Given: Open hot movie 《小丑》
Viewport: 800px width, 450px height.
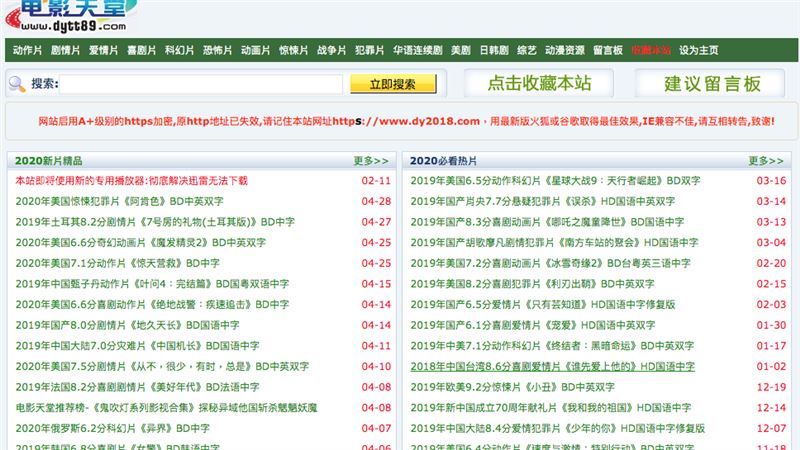Looking at the screenshot, I should (x=512, y=387).
